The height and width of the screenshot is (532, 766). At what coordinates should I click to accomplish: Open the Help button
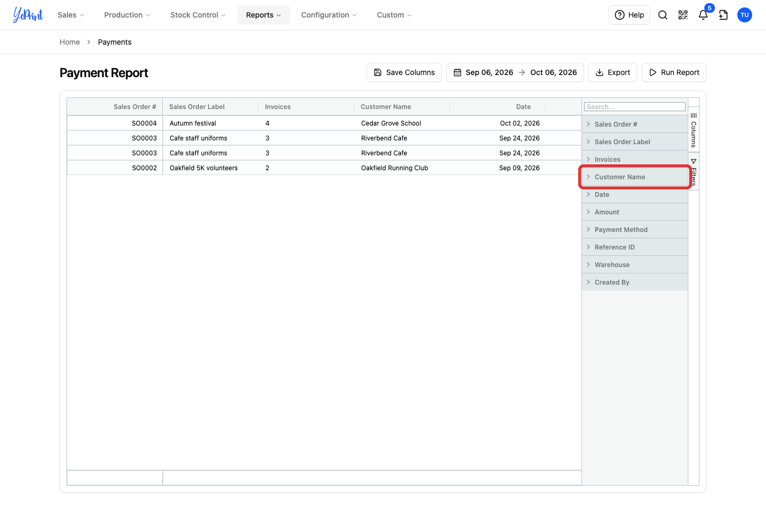click(629, 15)
